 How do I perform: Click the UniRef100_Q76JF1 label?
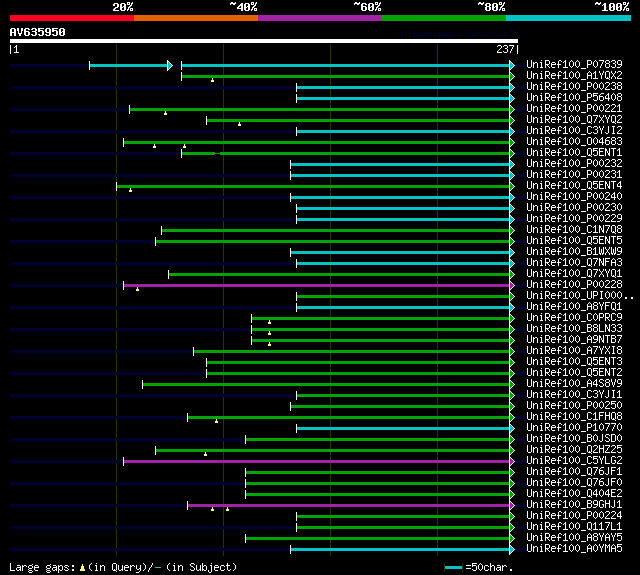click(x=574, y=472)
